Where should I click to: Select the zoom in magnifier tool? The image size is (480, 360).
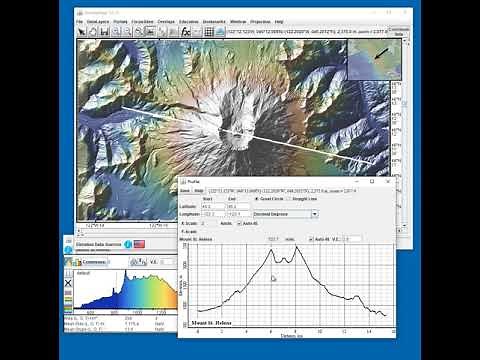116,32
